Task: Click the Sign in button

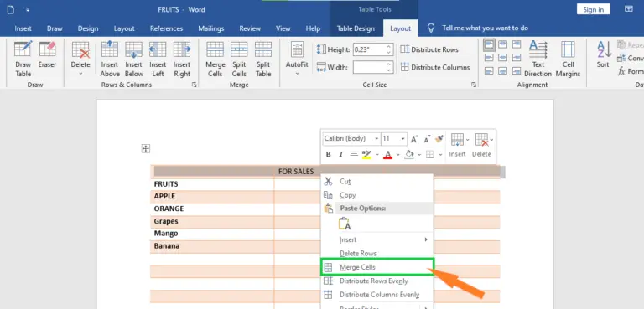Action: pos(593,9)
